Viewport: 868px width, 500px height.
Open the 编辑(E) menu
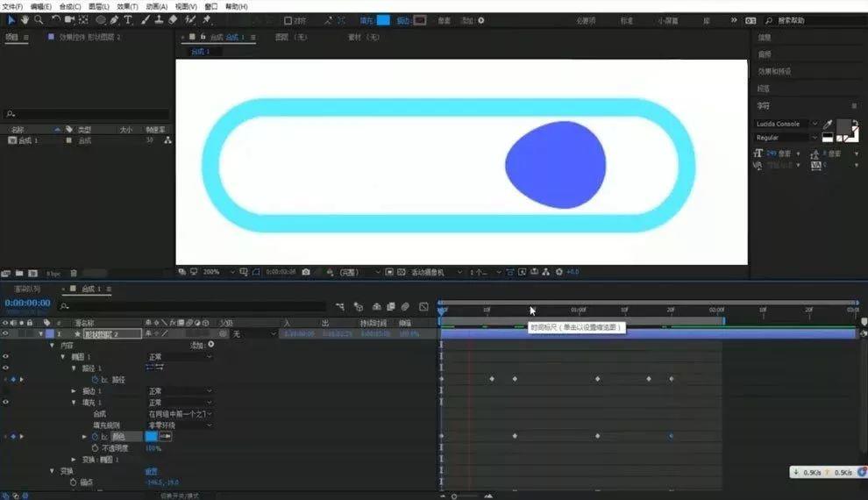(x=40, y=7)
